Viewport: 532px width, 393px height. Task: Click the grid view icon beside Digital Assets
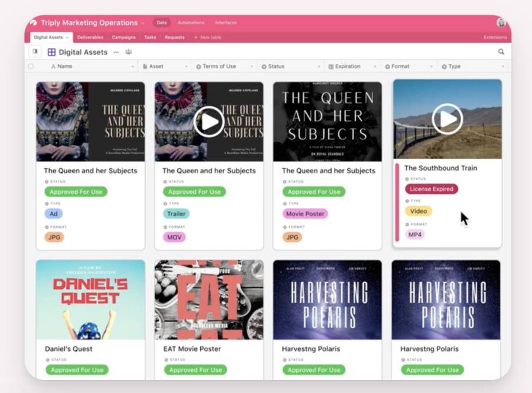pyautogui.click(x=51, y=52)
